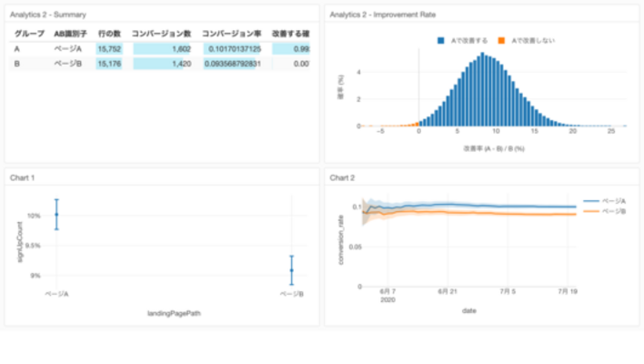Viewport: 644px width, 364px height.
Task: Click the signUpCount y-axis title
Action: [20, 242]
